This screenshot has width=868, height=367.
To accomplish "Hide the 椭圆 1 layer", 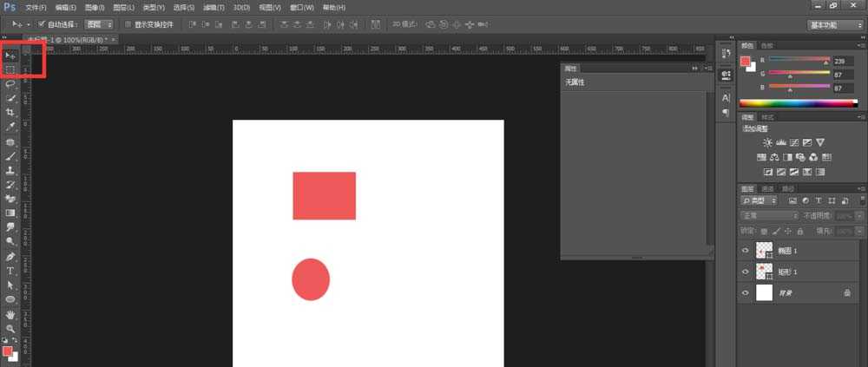I will point(746,250).
